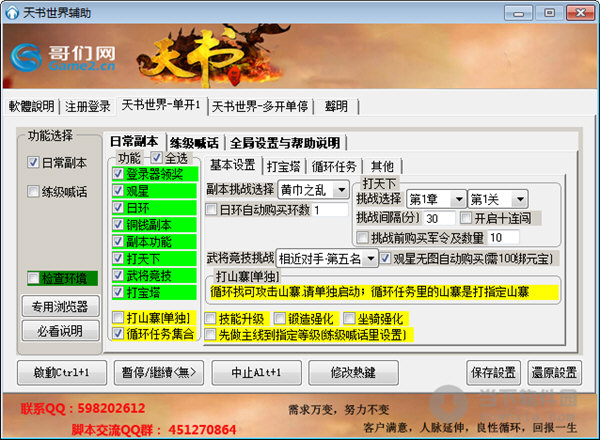Toggle the 打天下 list checkbox

coord(118,259)
